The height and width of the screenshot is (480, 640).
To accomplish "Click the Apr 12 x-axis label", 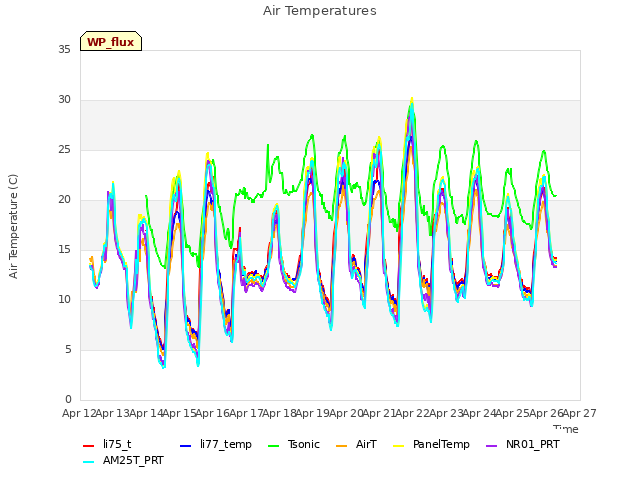I will pyautogui.click(x=79, y=413).
